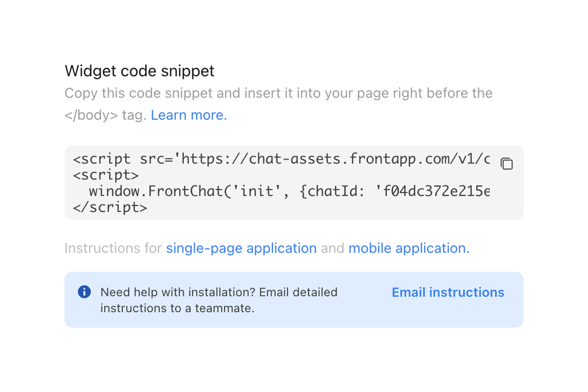This screenshot has width=588, height=392.
Task: Click the first line of the code snippet
Action: (x=280, y=159)
